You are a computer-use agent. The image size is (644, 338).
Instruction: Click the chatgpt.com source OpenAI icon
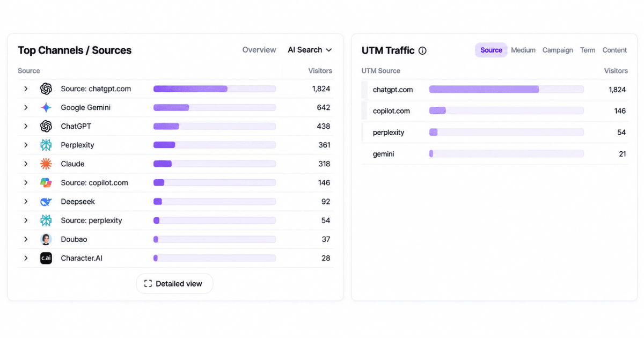[46, 89]
